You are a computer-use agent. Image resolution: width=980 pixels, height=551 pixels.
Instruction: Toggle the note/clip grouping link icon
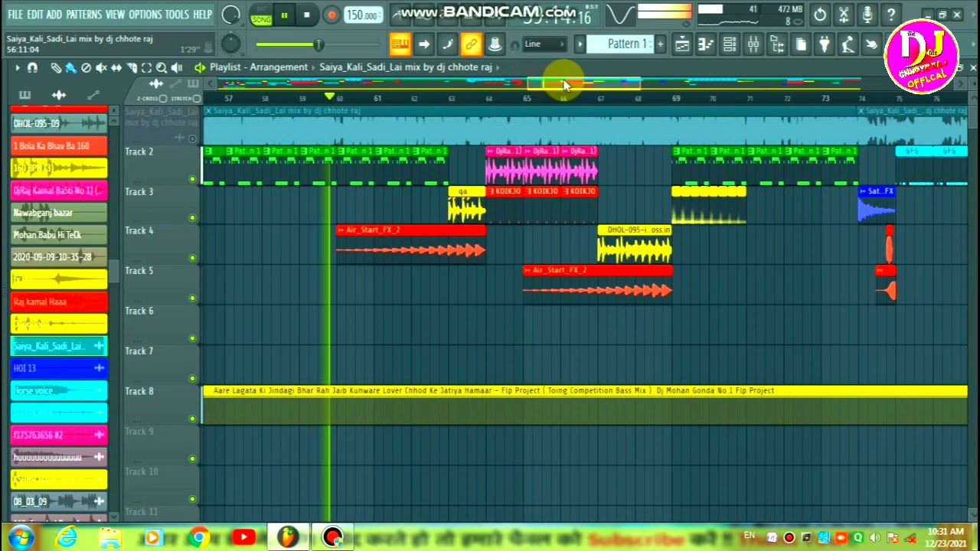(x=471, y=44)
